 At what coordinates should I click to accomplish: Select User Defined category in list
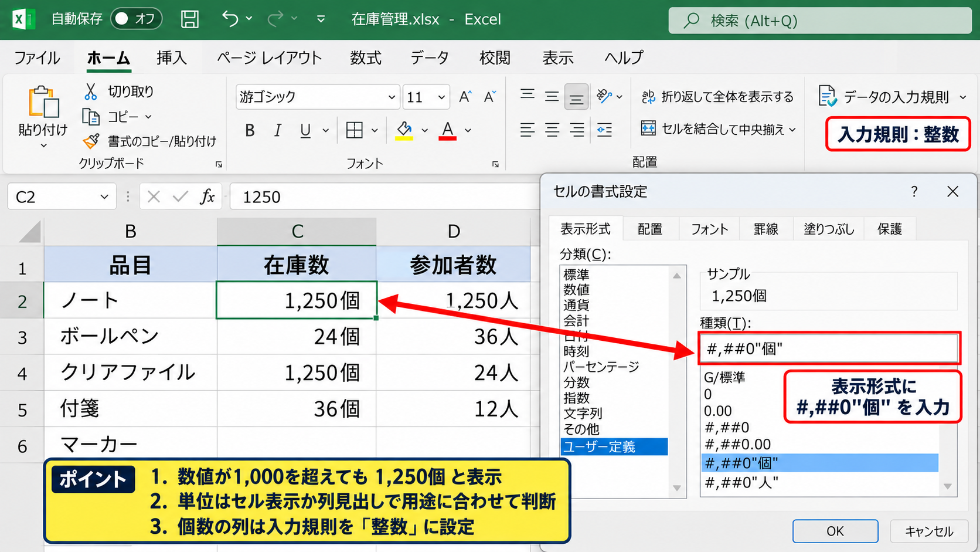coord(614,447)
